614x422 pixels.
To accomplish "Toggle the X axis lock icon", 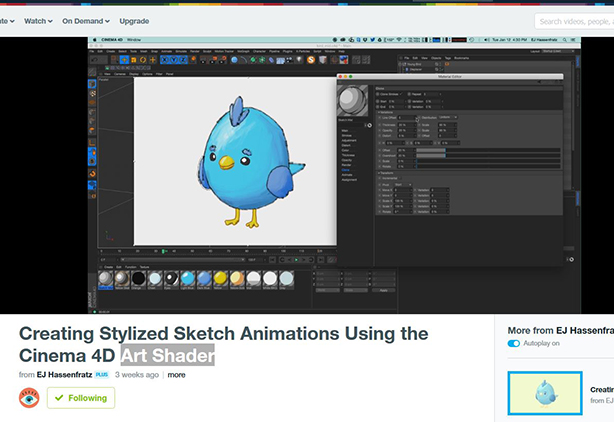I will 164,60.
